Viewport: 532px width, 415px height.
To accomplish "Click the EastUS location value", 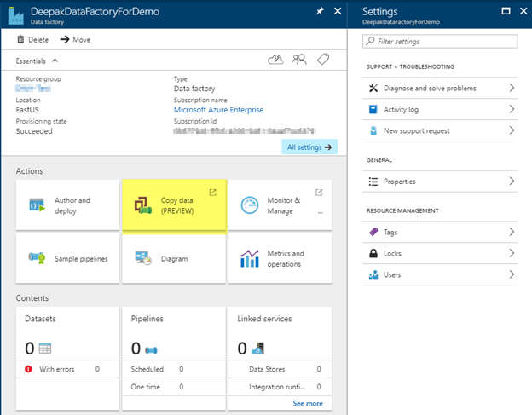I will point(27,110).
